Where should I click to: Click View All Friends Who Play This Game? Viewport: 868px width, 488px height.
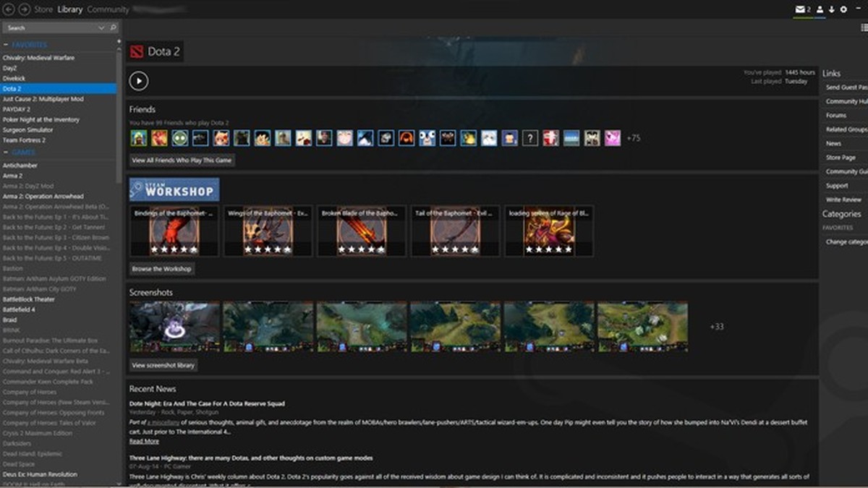click(x=181, y=160)
